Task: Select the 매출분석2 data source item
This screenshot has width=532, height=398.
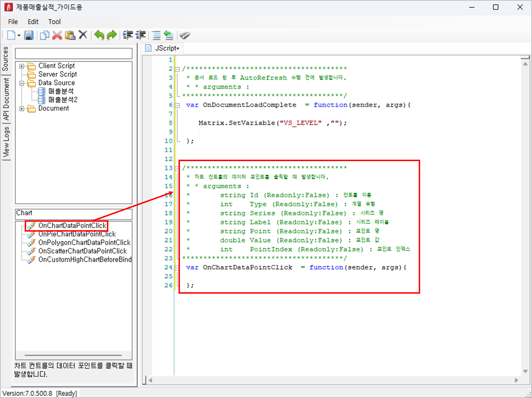Action: coord(63,100)
